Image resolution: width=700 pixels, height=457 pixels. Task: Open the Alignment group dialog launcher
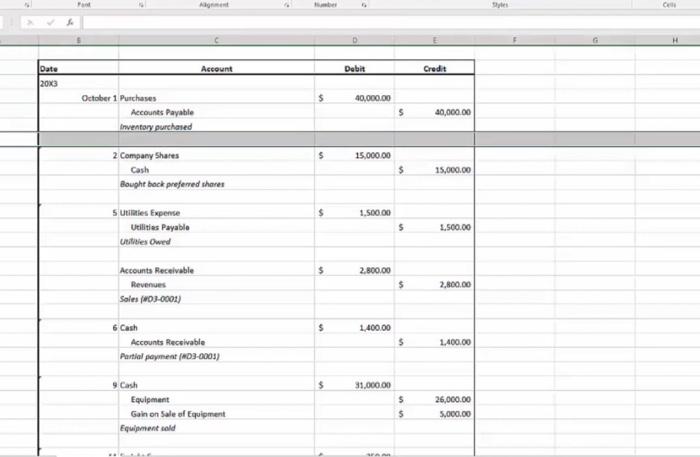pos(287,5)
